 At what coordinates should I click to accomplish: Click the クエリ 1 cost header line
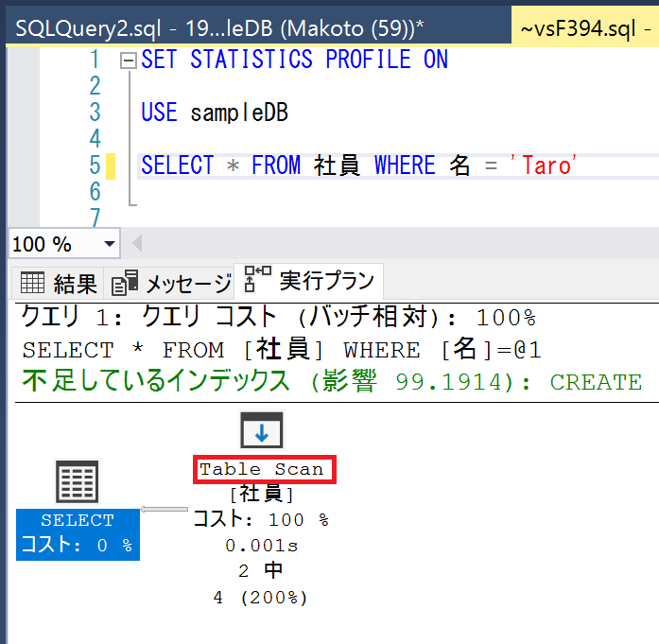click(x=279, y=317)
